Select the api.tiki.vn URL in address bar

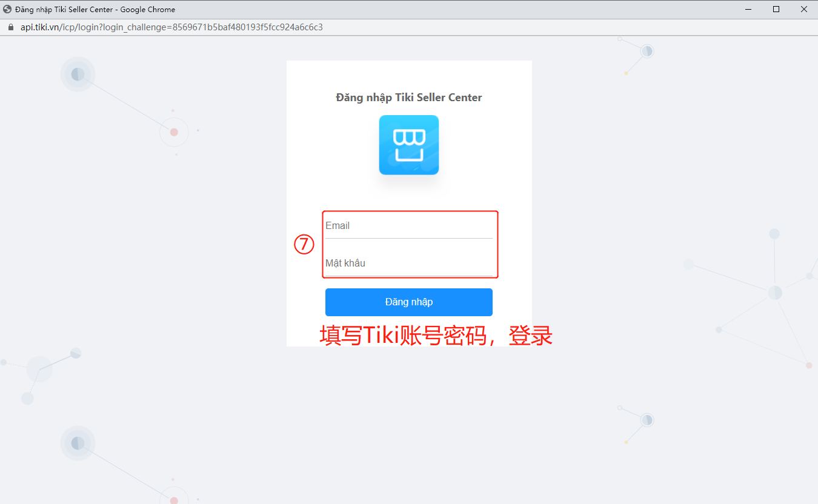[x=171, y=27]
